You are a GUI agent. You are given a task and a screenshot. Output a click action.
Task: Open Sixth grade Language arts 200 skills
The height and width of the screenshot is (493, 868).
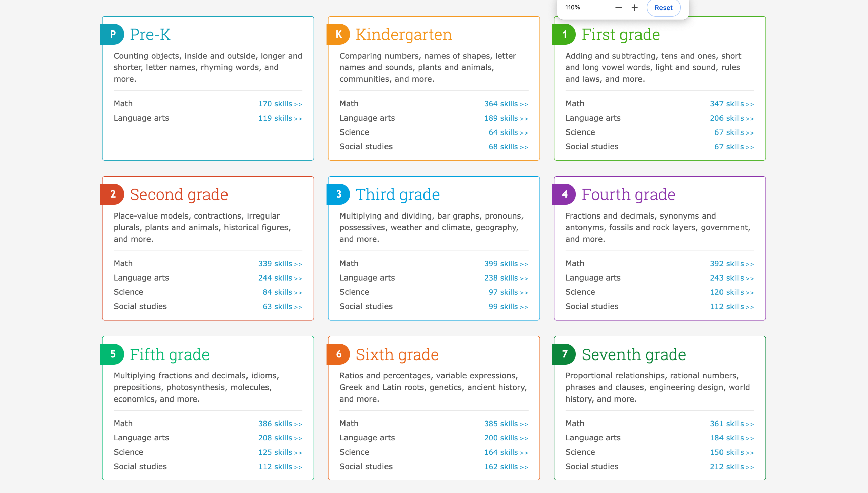point(506,438)
